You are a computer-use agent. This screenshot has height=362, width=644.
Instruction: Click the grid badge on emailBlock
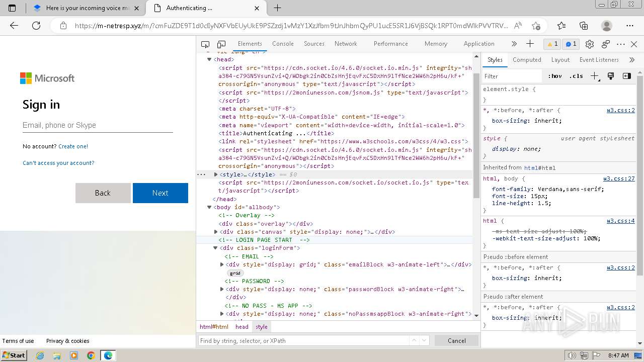click(x=235, y=273)
